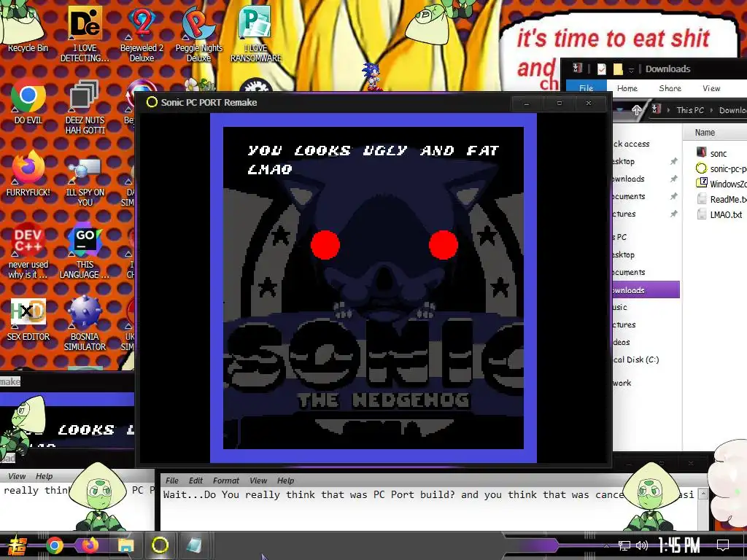Click 'This PC' in the Explorer breadcrumb
The width and height of the screenshot is (747, 560).
[690, 111]
